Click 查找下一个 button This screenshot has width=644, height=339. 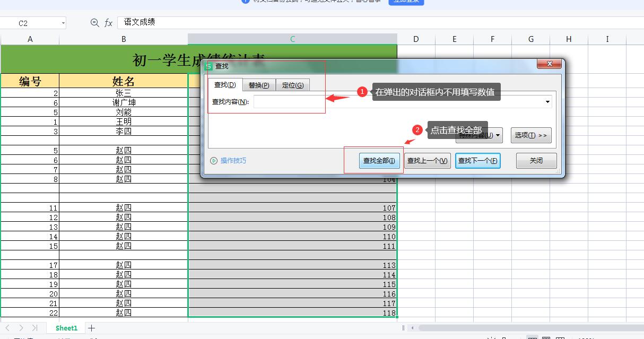[478, 161]
